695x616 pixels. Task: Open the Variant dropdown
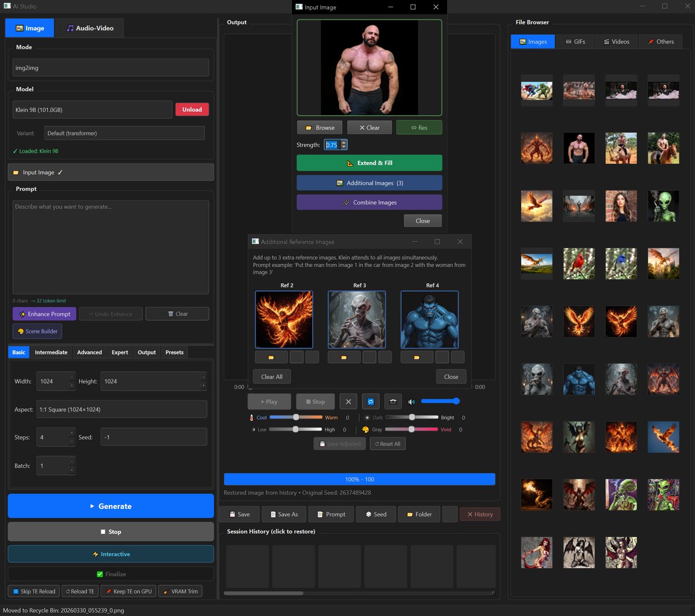point(125,133)
